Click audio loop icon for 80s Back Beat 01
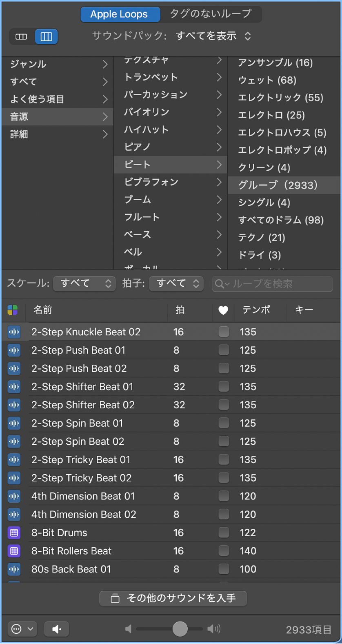Viewport: 342px width, 644px height. coord(14,569)
